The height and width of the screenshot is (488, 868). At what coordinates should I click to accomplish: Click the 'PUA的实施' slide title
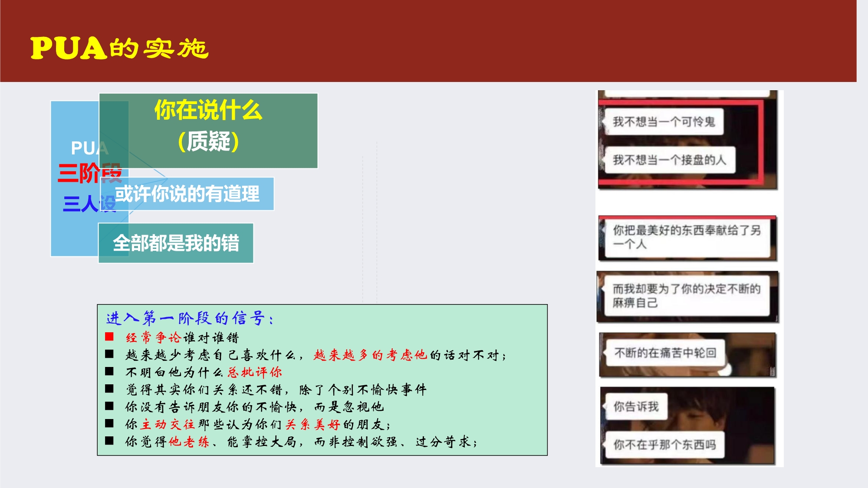click(x=119, y=48)
